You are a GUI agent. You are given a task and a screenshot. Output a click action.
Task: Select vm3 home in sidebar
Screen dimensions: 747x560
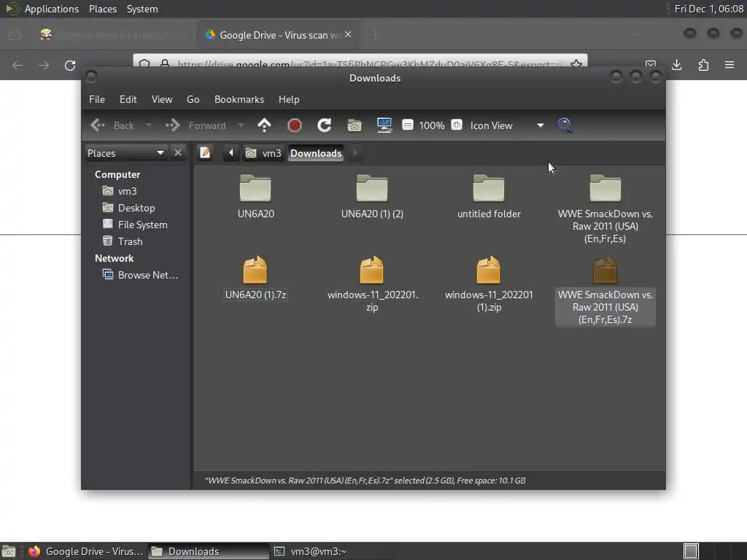click(x=120, y=191)
